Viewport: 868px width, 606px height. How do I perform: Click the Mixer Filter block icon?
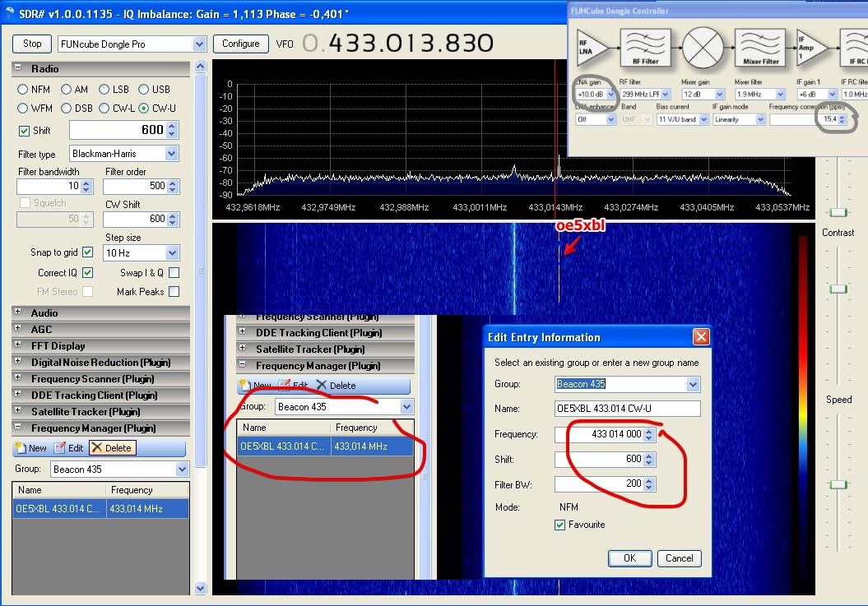(760, 47)
